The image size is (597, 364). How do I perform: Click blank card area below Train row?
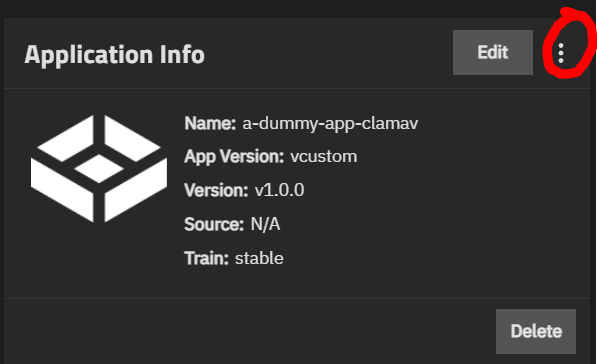pyautogui.click(x=297, y=283)
